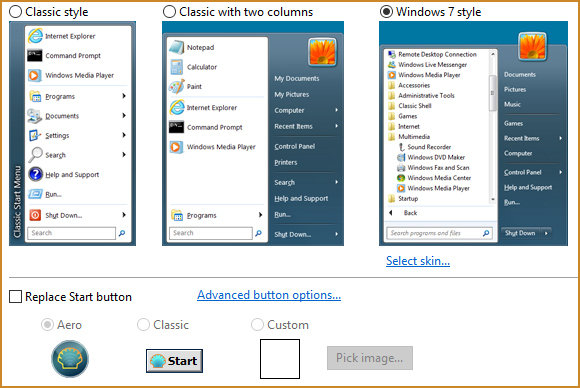Click Back arrow in Windows 7 preview

coord(391,213)
